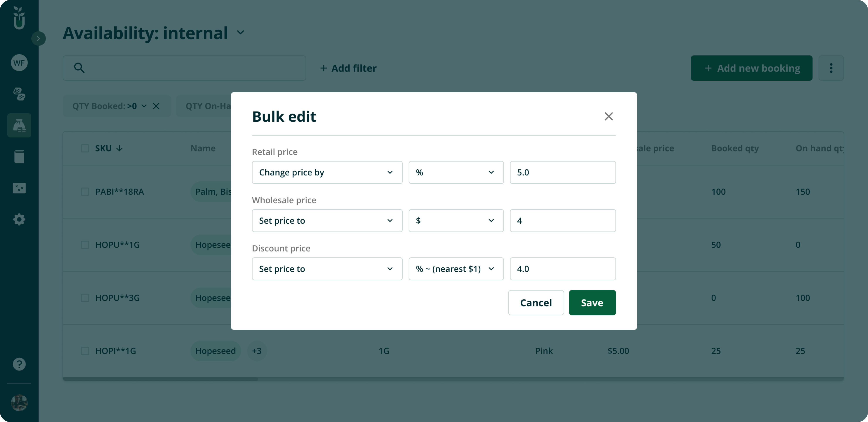Open Settings via the gear icon
This screenshot has height=422, width=868.
[x=19, y=220]
